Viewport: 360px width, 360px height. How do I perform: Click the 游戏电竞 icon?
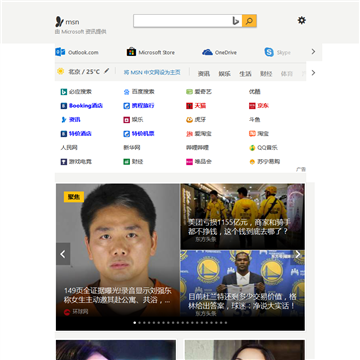pyautogui.click(x=64, y=162)
